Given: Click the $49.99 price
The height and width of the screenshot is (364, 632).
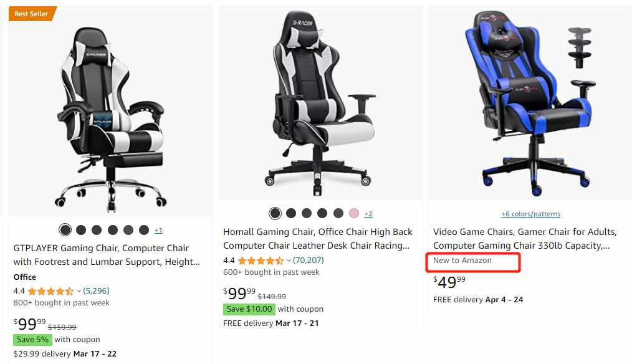Looking at the screenshot, I should click(449, 282).
